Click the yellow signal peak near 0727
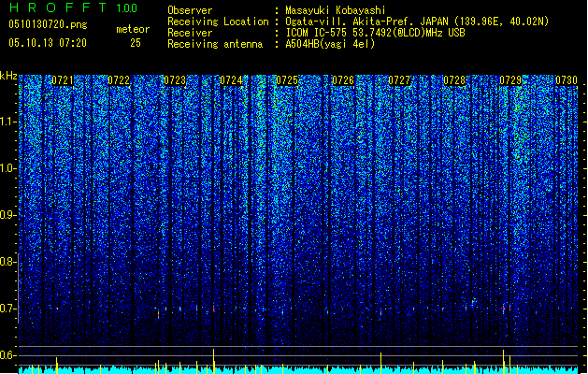588x374 pixels. tap(380, 363)
